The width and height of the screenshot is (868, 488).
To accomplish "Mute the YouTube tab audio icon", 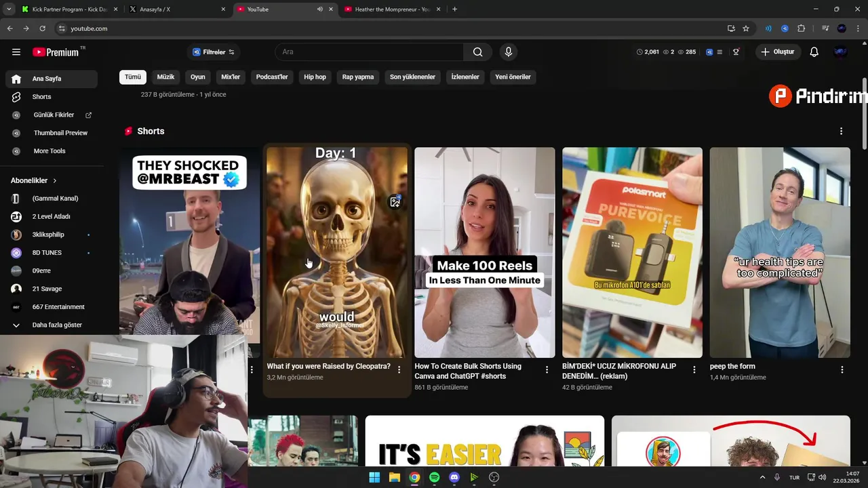I will coord(320,9).
